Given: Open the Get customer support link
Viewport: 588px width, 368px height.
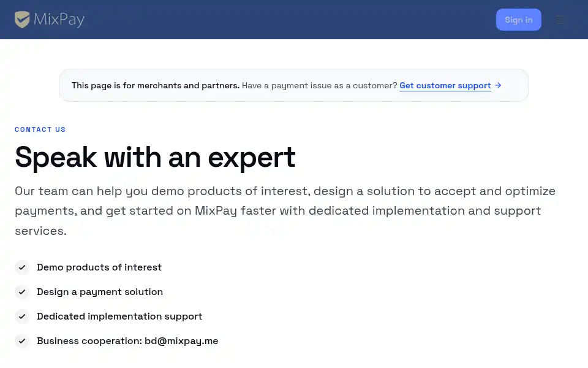Looking at the screenshot, I should tap(445, 86).
